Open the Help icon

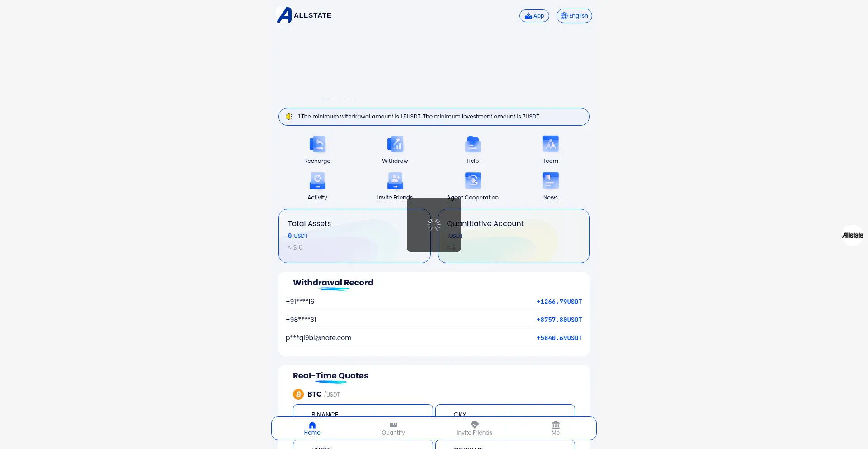coord(472,145)
